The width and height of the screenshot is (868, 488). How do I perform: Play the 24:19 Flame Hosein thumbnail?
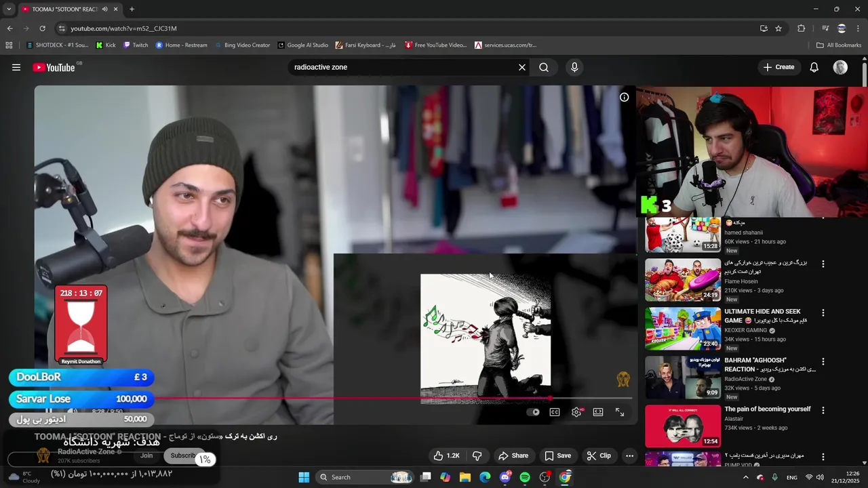click(x=683, y=280)
